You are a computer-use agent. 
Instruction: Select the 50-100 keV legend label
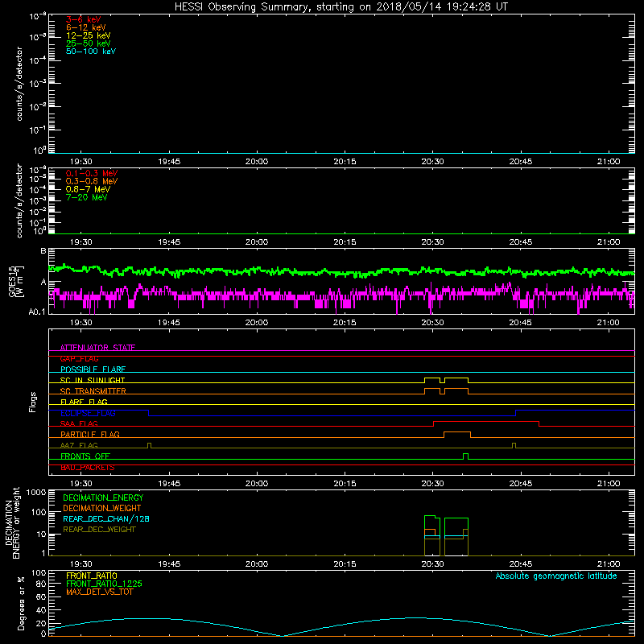click(x=91, y=52)
